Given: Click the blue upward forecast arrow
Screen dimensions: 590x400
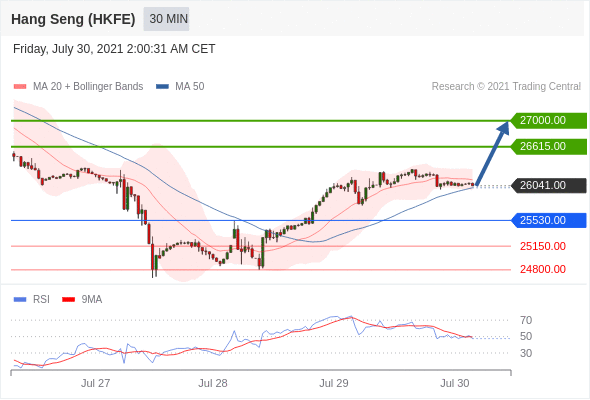Looking at the screenshot, I should click(493, 153).
